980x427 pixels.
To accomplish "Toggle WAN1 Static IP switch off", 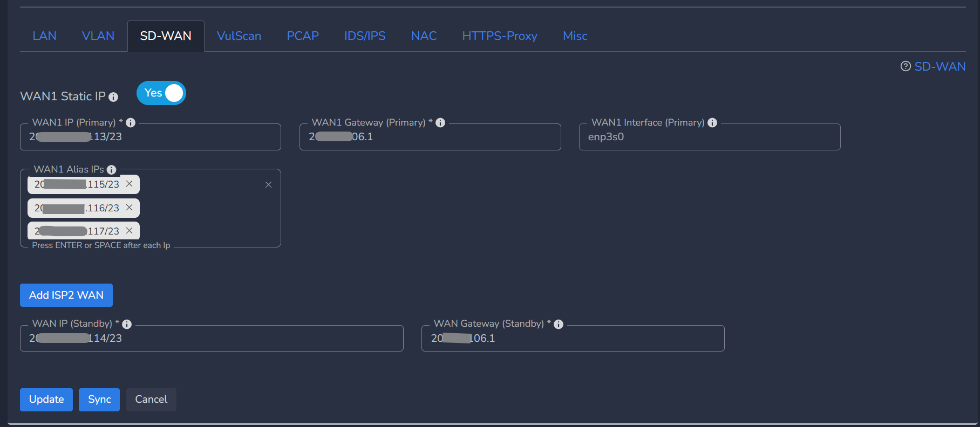I will 161,93.
